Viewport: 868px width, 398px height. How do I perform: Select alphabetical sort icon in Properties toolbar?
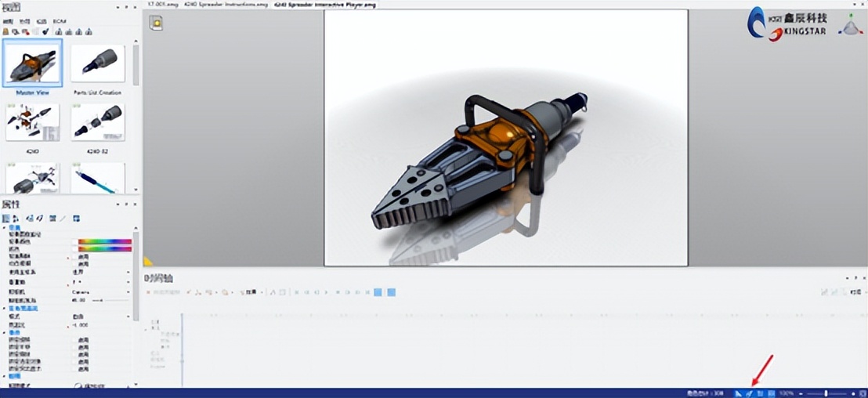15,218
